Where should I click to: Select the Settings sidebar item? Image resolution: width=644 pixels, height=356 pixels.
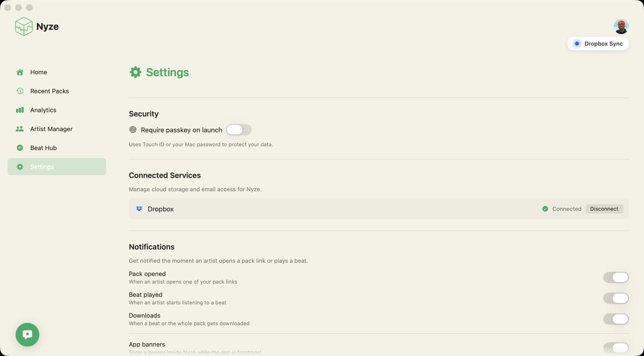(x=57, y=167)
